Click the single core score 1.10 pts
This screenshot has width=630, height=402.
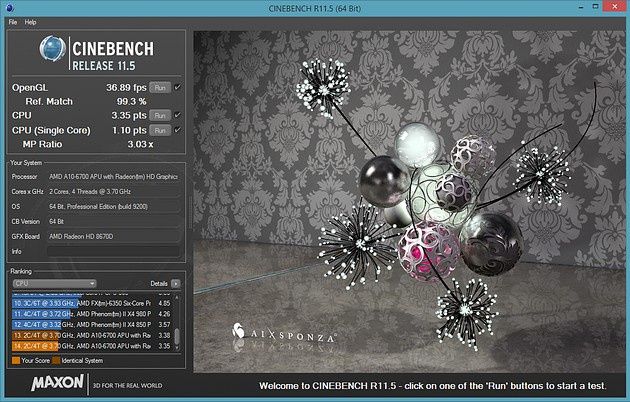point(129,130)
